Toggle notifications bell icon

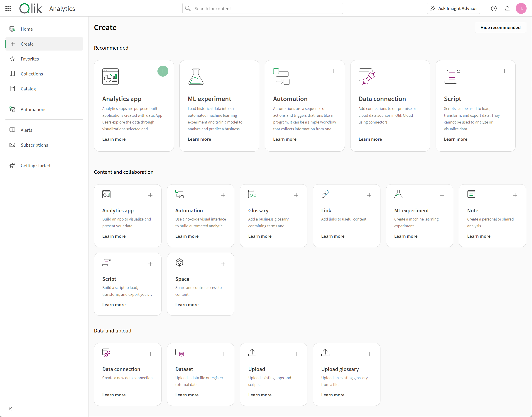(x=508, y=9)
